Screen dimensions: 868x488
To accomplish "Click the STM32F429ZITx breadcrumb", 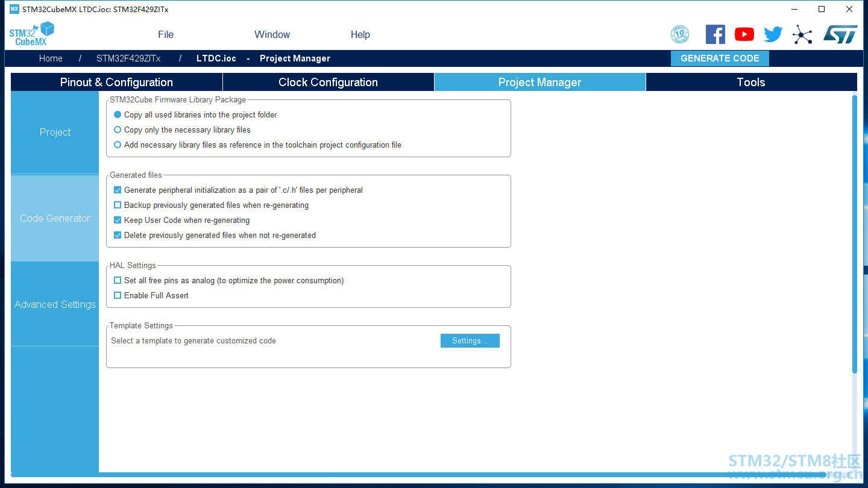I will pos(128,58).
